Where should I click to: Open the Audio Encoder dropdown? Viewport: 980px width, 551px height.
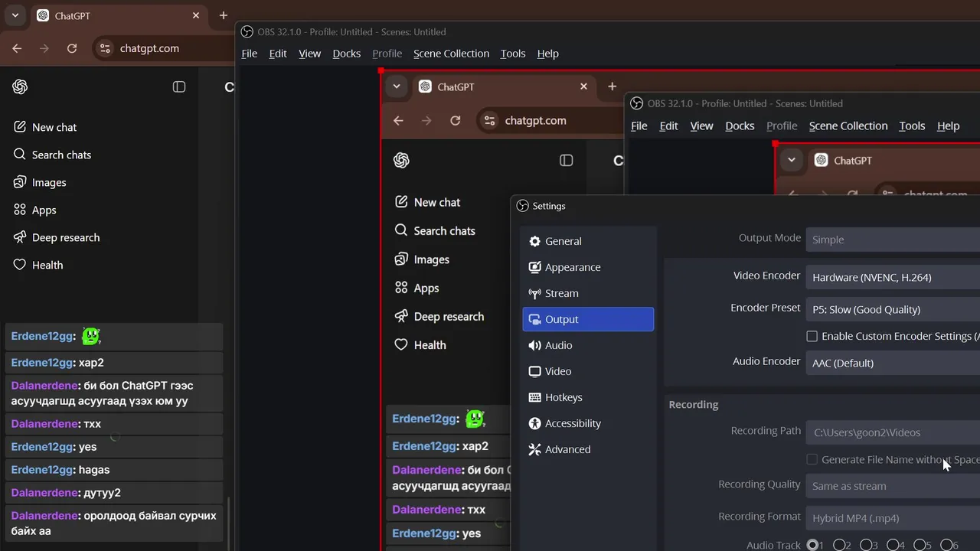point(893,363)
